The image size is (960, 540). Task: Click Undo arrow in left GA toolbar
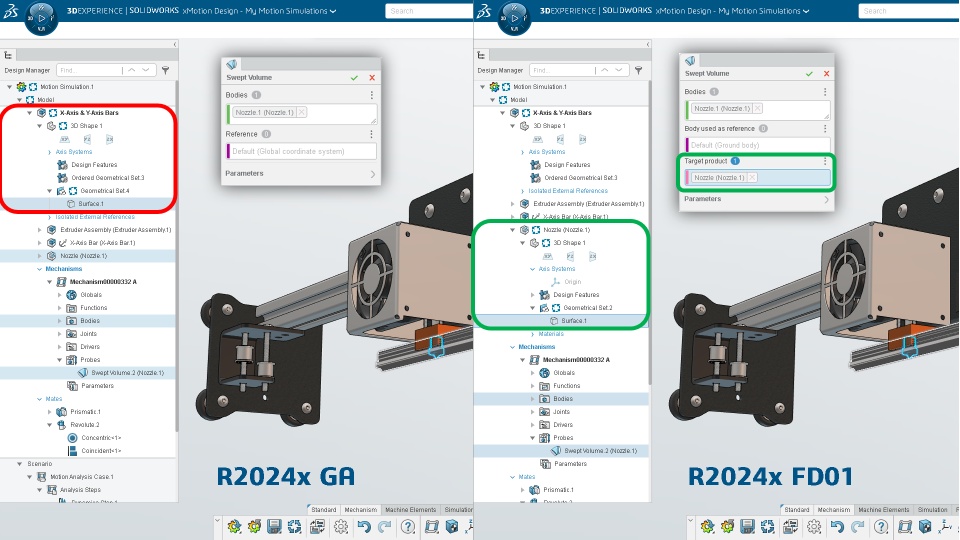click(x=364, y=527)
